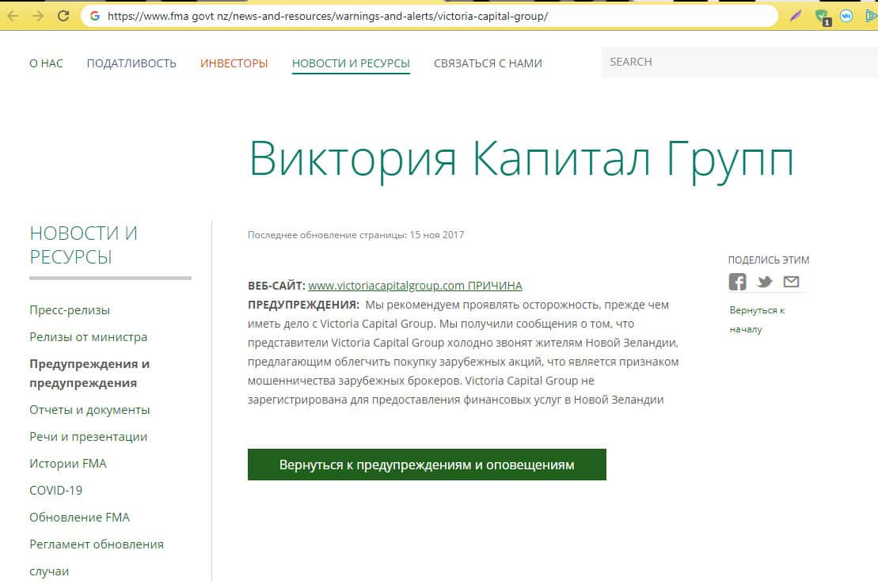Open Релизы от министра sidebar link
Viewport: 878px width, 588px height.
coord(89,337)
